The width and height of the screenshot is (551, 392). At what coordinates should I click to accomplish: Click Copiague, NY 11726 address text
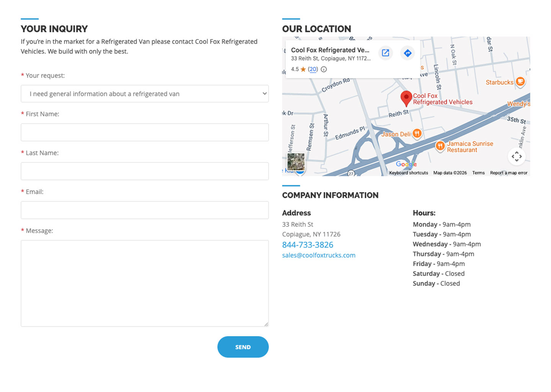pyautogui.click(x=311, y=234)
